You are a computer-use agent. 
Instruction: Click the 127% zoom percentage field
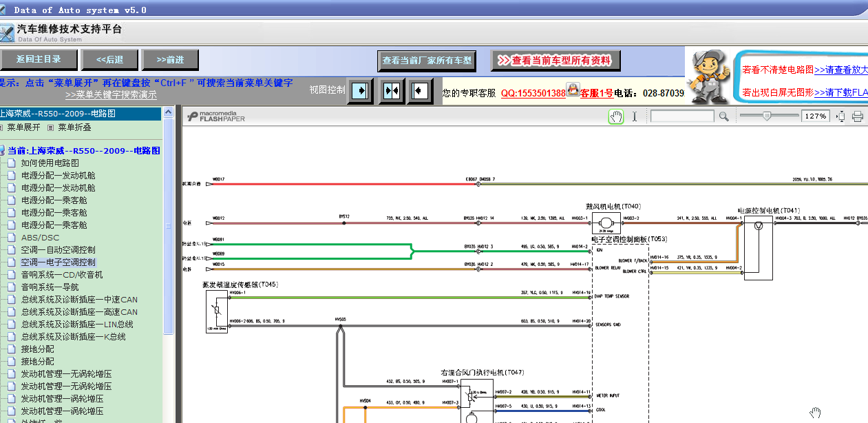coord(816,116)
